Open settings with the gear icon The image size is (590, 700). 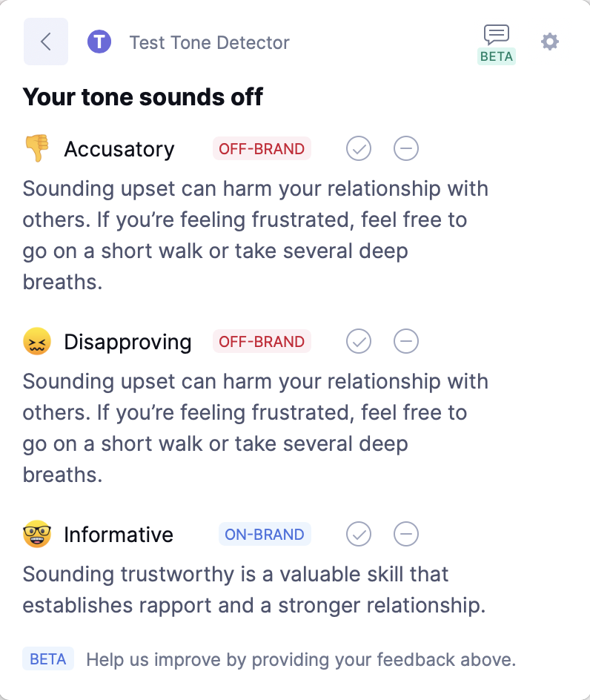tap(549, 42)
